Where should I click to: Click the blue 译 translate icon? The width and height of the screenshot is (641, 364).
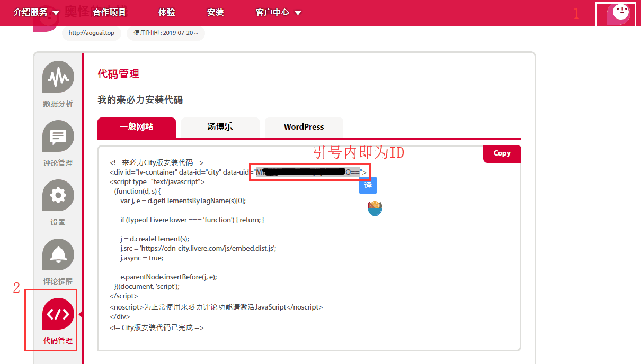coord(368,185)
